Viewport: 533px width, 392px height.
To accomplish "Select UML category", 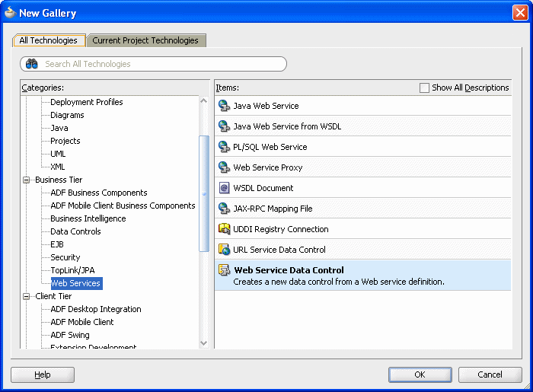I will 58,154.
